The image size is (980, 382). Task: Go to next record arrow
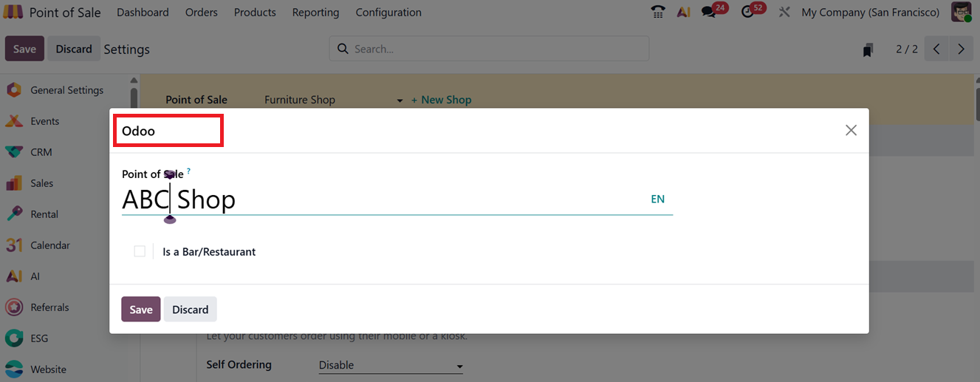961,50
